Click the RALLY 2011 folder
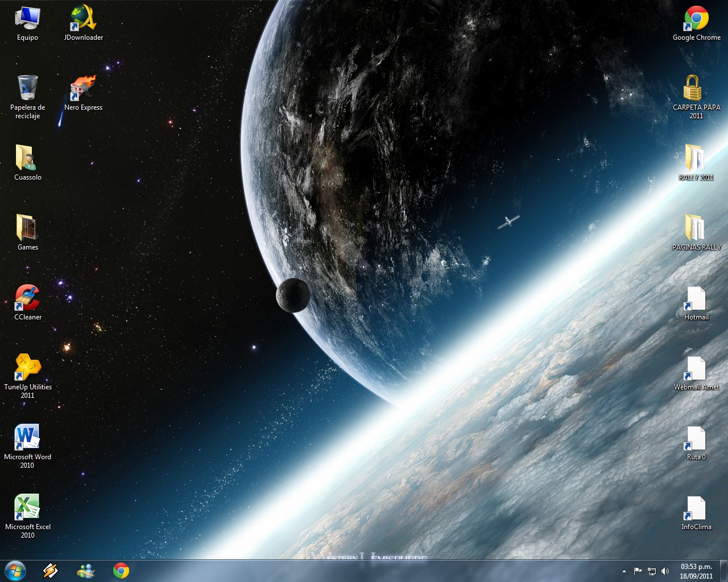The width and height of the screenshot is (728, 582). click(695, 159)
